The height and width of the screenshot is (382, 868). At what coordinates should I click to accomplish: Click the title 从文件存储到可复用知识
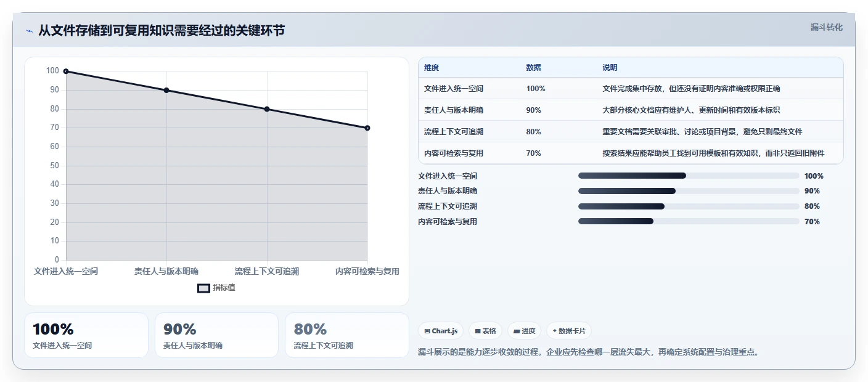click(162, 31)
